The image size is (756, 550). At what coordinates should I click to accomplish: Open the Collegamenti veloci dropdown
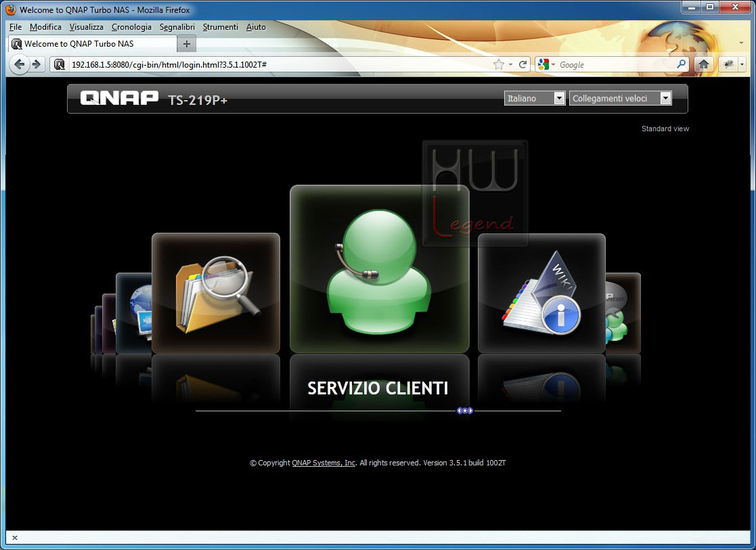click(620, 98)
